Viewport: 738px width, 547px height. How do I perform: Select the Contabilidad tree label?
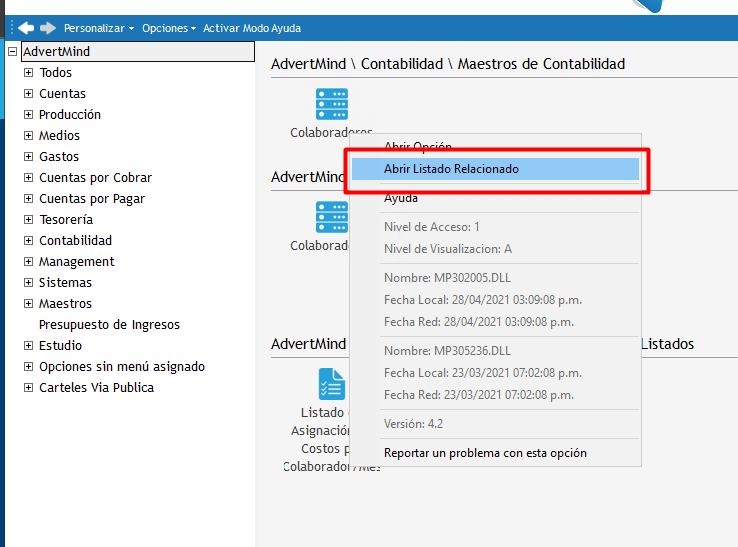tap(75, 241)
